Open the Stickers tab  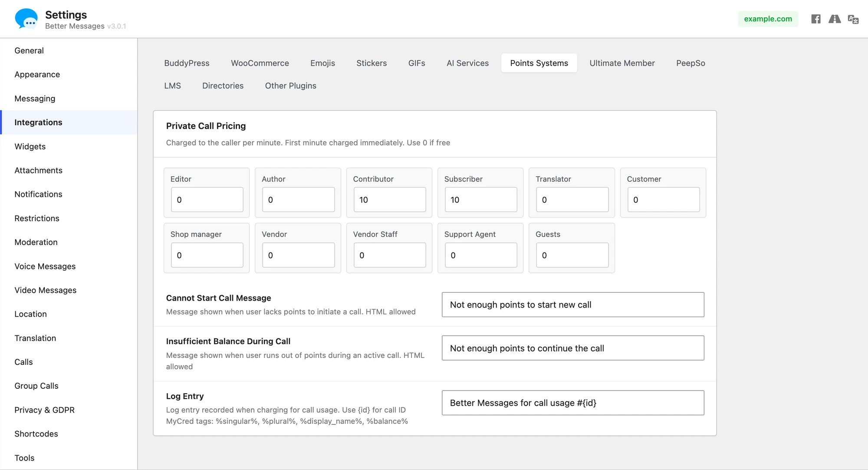(x=372, y=63)
